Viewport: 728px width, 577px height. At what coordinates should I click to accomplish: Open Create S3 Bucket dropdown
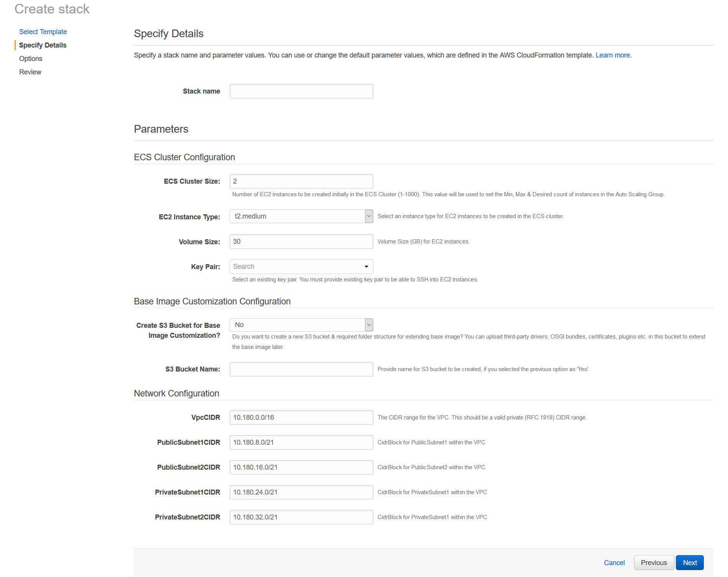pos(301,325)
